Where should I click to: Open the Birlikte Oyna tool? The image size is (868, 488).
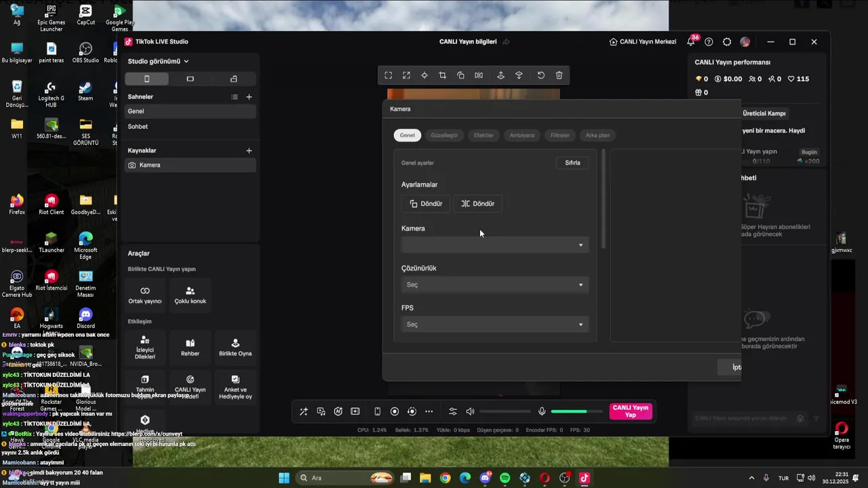click(235, 348)
